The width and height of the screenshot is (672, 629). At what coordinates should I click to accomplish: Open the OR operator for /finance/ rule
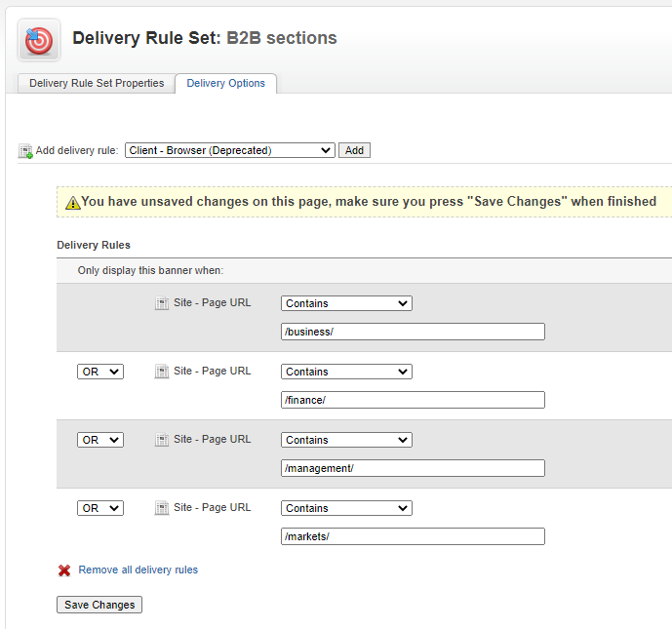[x=100, y=372]
